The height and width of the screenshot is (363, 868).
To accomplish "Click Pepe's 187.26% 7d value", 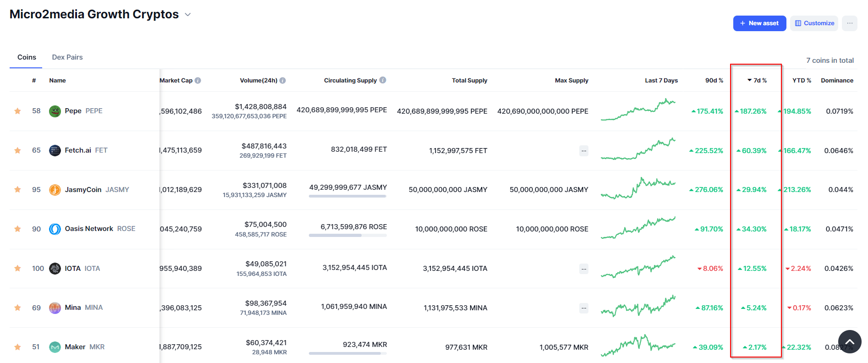I will 751,111.
